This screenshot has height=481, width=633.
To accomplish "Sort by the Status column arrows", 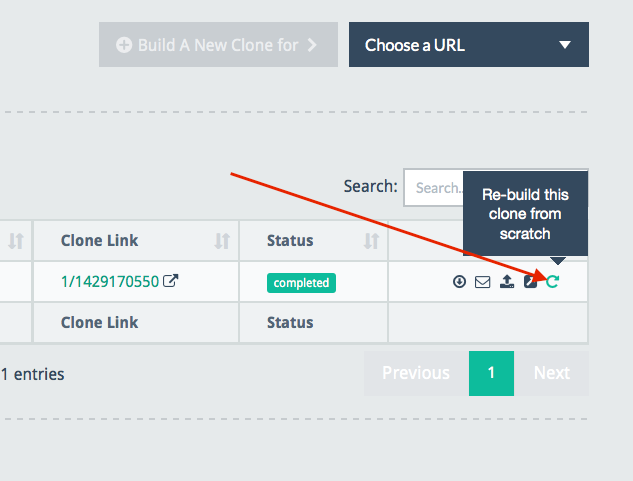I will click(x=371, y=241).
